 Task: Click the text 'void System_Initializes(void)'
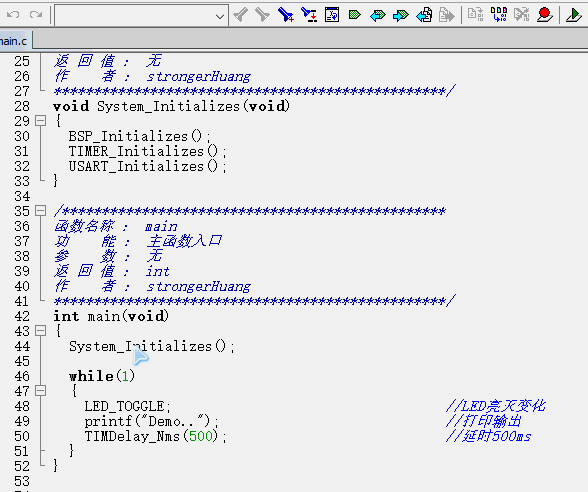(171, 106)
